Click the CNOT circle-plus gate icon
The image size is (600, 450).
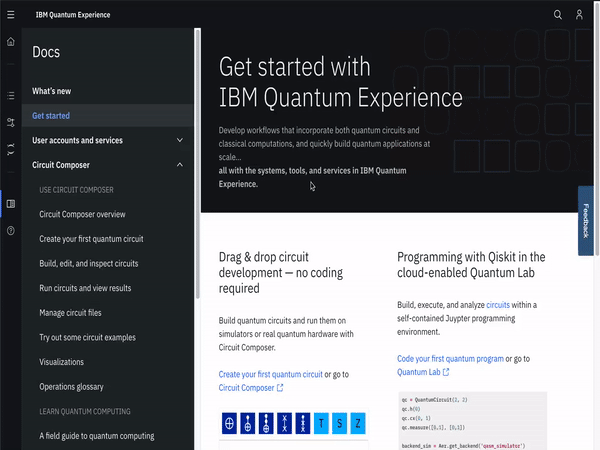(x=229, y=423)
